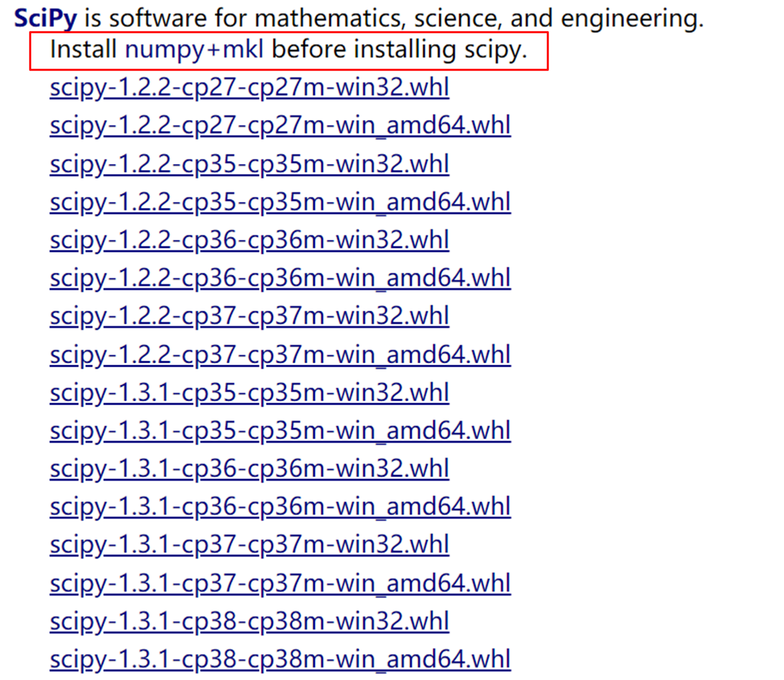Click the numpy+mkl link
This screenshot has width=784, height=680.
[194, 51]
